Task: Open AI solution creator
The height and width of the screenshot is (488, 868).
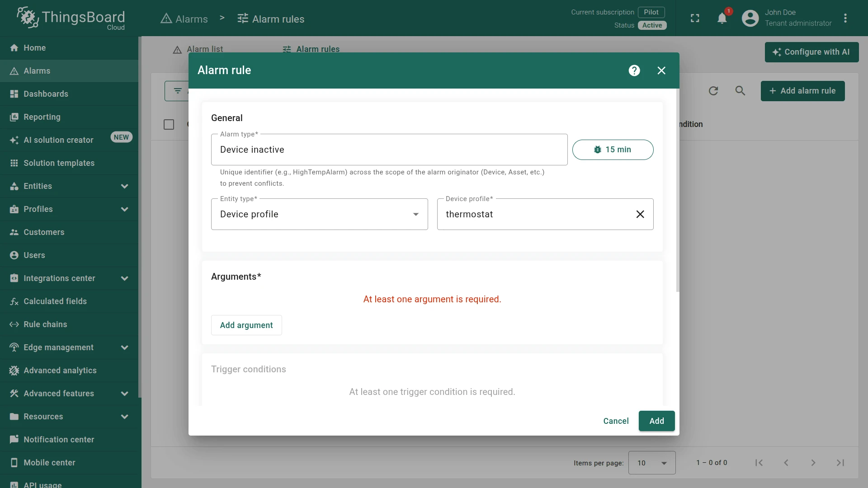Action: [69, 140]
